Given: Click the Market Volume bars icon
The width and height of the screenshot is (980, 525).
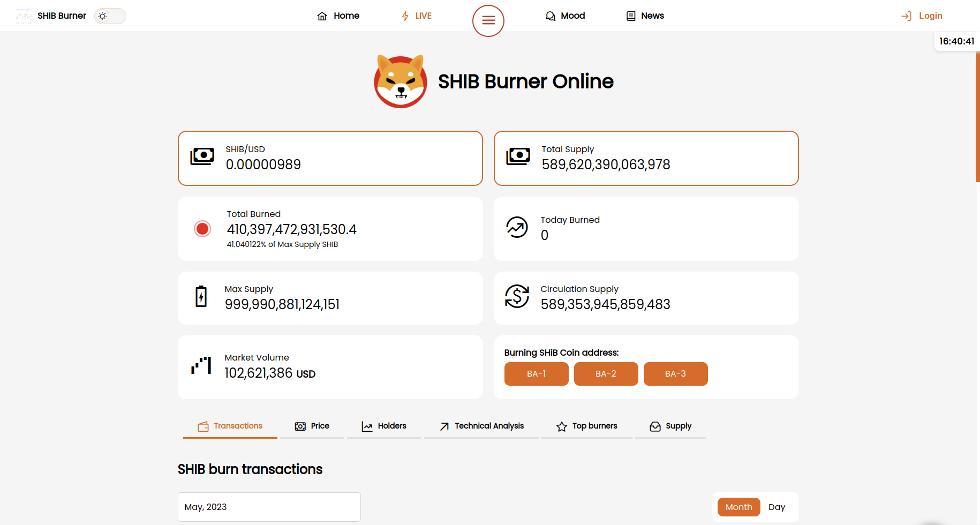Looking at the screenshot, I should click(x=201, y=365).
